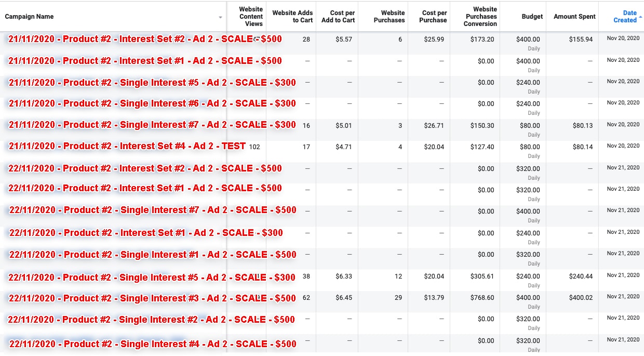The height and width of the screenshot is (356, 644).
Task: Click the Date Created sort arrow icon
Action: 640,17
